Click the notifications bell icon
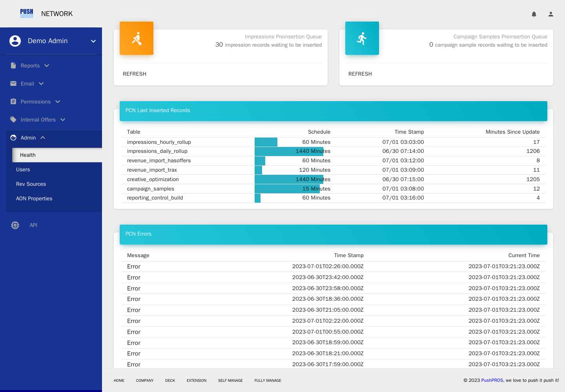 click(534, 14)
